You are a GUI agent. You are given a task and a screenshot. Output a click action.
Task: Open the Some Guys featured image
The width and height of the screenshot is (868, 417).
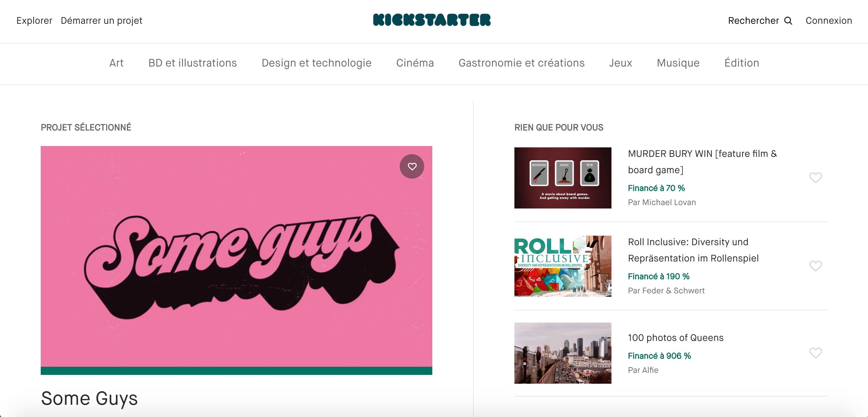point(237,256)
